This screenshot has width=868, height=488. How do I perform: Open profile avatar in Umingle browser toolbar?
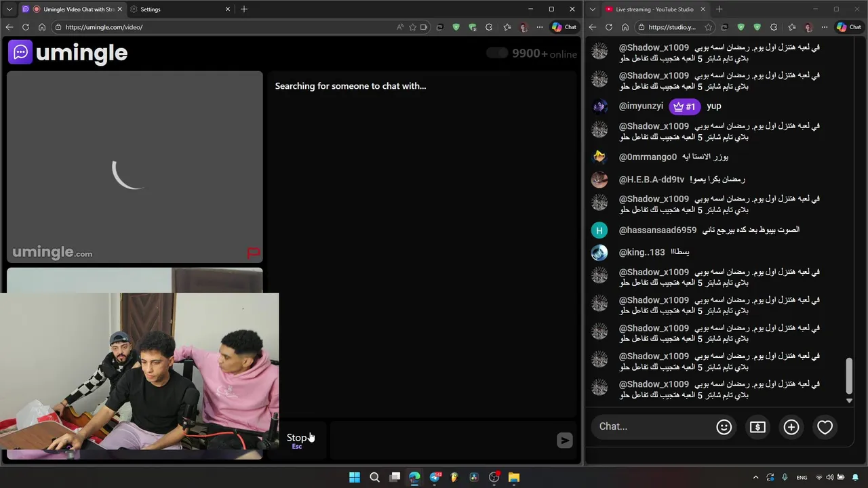pos(523,27)
